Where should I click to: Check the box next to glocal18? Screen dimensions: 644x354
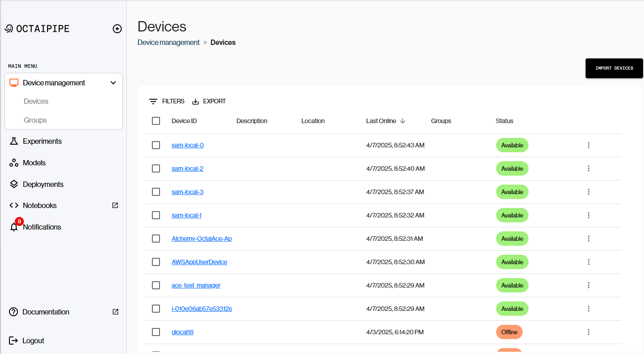click(156, 332)
